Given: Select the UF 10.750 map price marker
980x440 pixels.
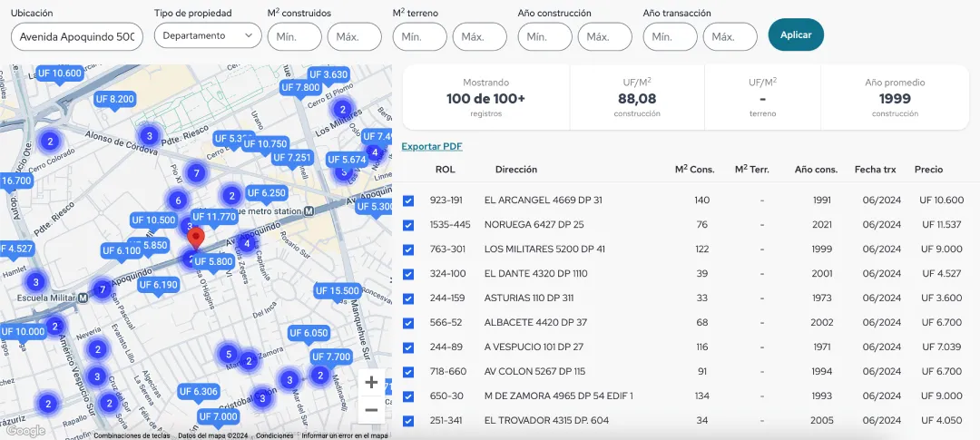Looking at the screenshot, I should pos(265,144).
